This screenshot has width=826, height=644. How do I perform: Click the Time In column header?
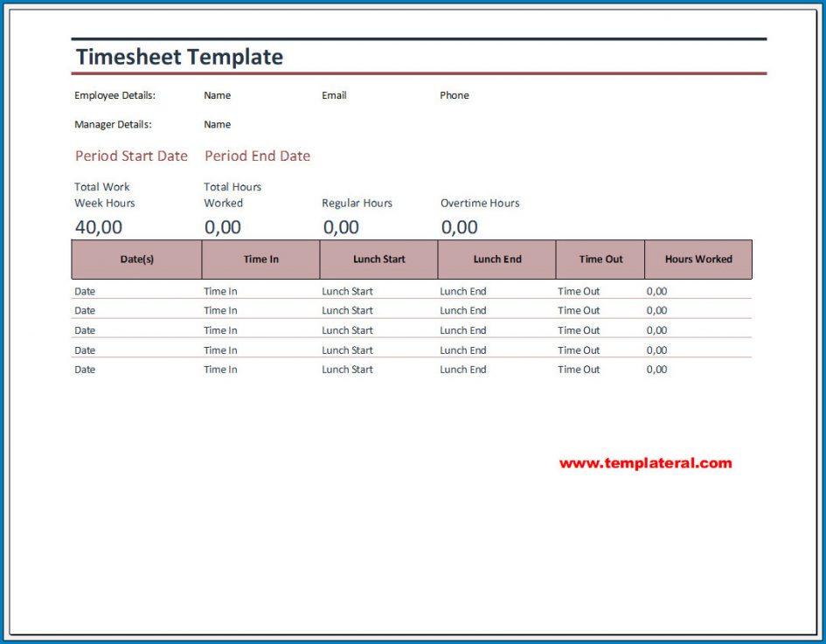tap(260, 260)
